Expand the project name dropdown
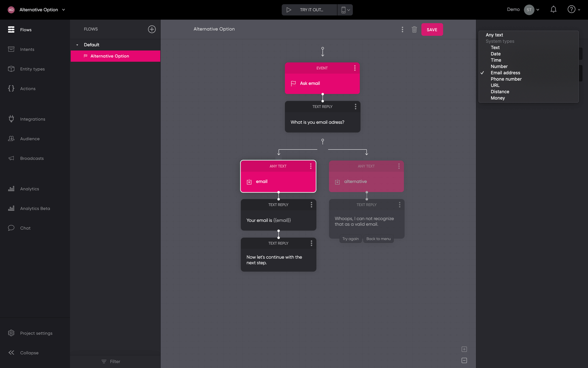The height and width of the screenshot is (368, 588). pyautogui.click(x=64, y=10)
